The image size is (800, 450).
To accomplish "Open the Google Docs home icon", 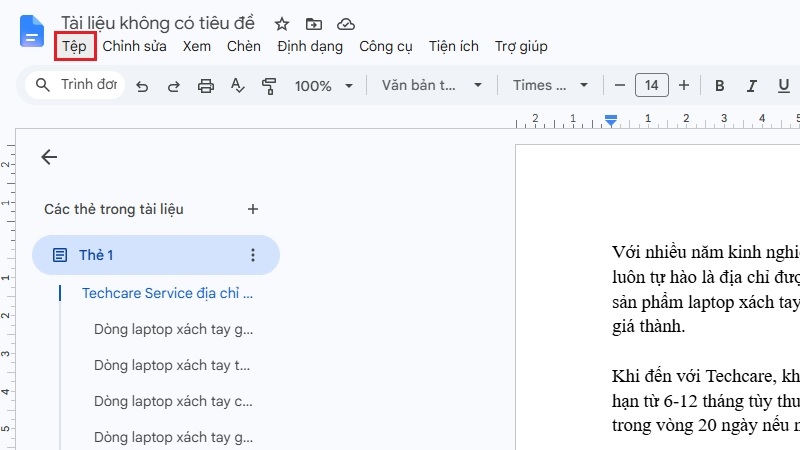I will [x=32, y=31].
